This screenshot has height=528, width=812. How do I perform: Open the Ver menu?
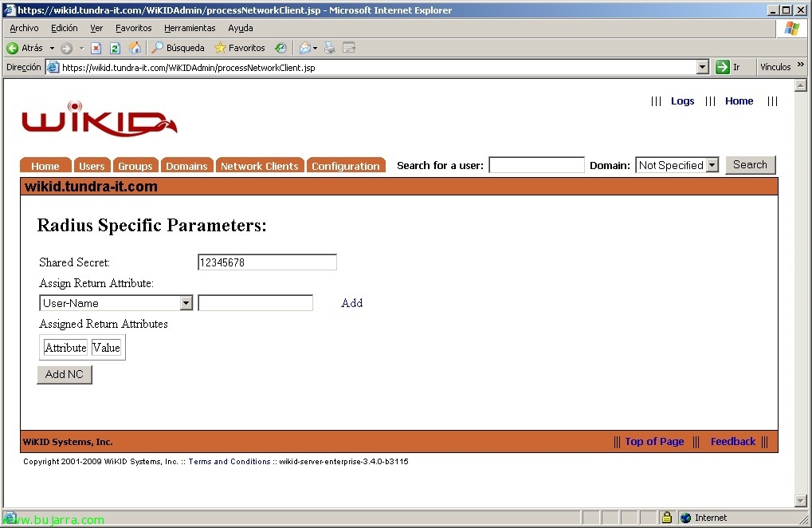96,28
